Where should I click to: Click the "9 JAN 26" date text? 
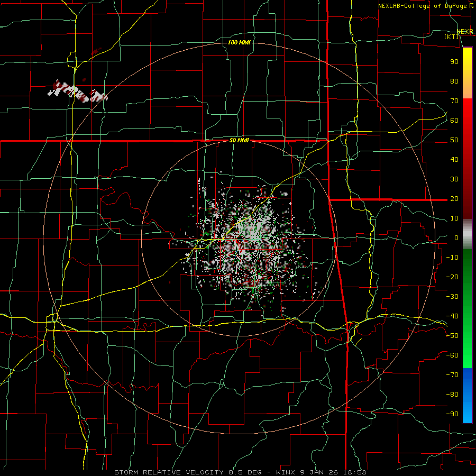tap(319, 472)
